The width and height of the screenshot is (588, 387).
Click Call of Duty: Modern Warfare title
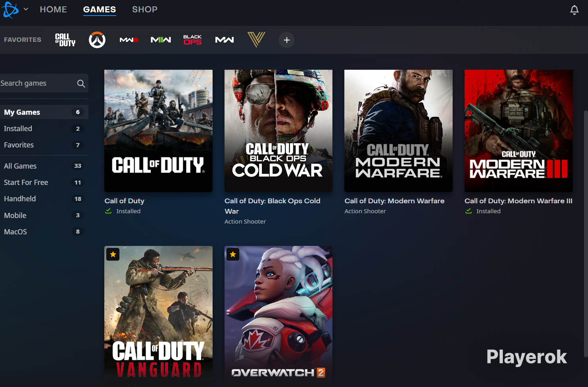[395, 201]
